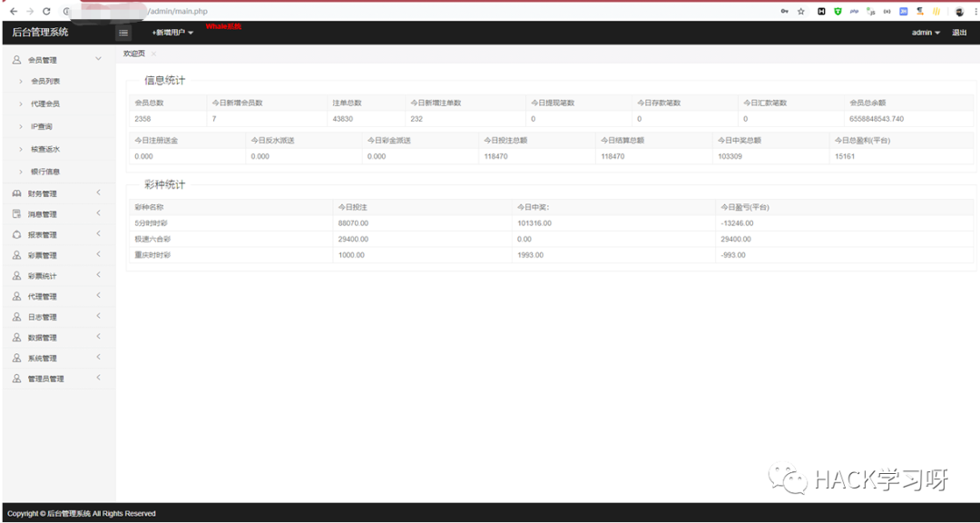Click the 财务管理 sidebar icon
The width and height of the screenshot is (980, 523).
click(x=17, y=194)
